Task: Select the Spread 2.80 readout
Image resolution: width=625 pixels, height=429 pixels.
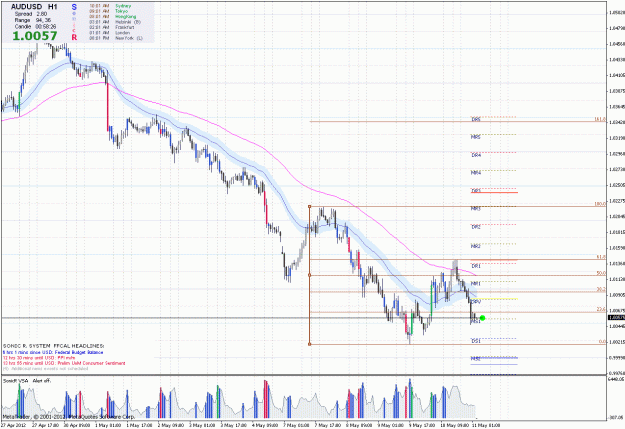Action: point(31,14)
